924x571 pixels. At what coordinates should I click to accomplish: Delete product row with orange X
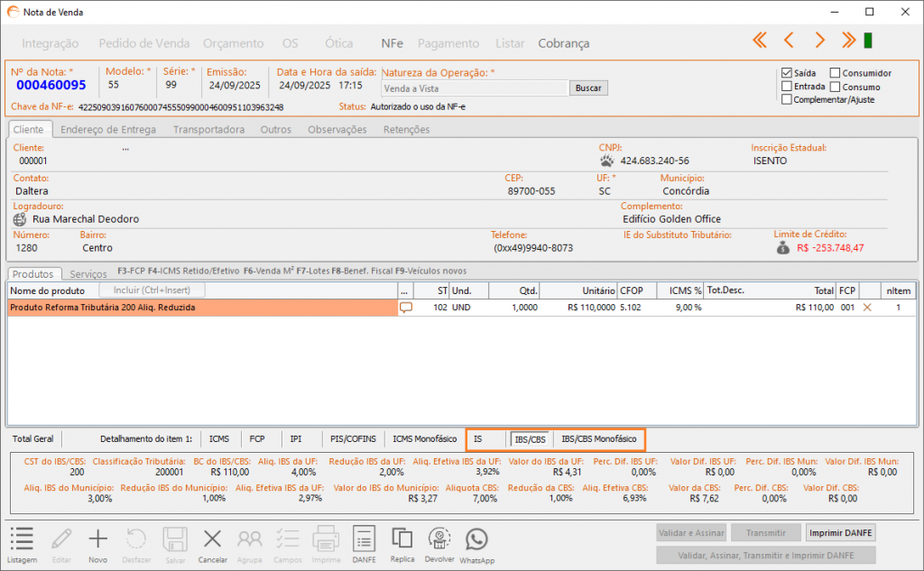868,308
